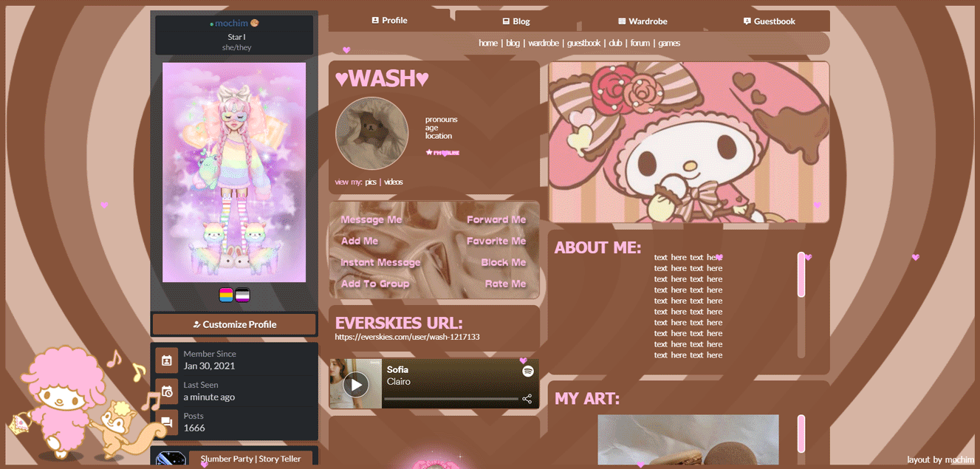Click the Spotify track progress bar

click(450, 399)
